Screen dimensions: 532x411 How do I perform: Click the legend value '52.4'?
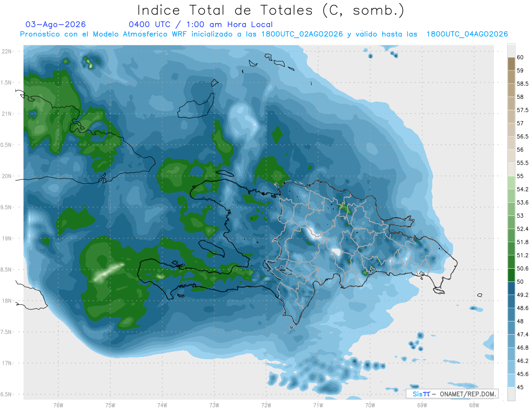523,229
